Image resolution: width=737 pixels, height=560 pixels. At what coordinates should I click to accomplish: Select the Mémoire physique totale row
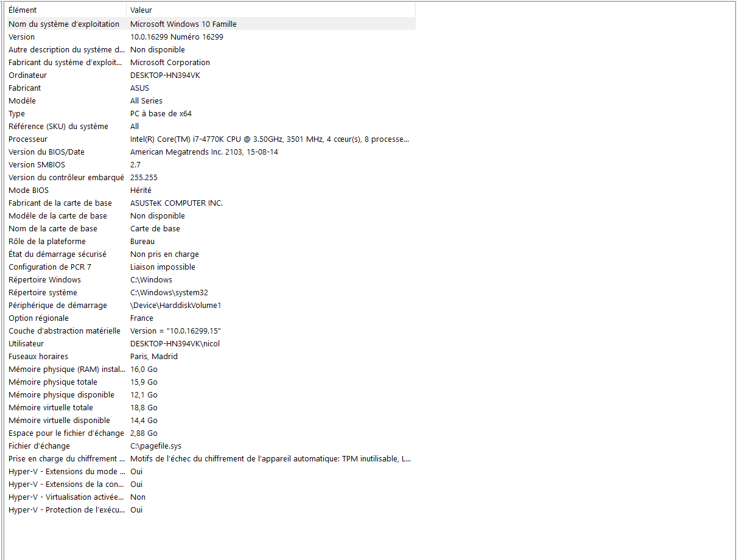(x=211, y=382)
